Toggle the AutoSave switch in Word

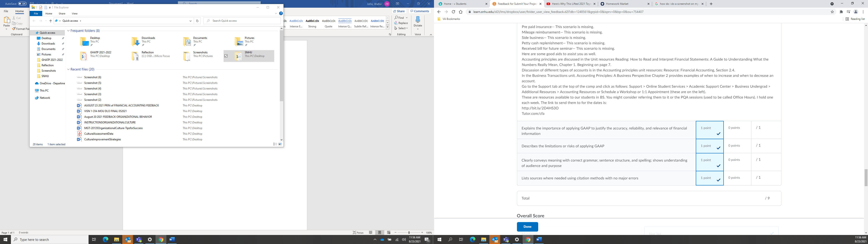click(x=23, y=4)
